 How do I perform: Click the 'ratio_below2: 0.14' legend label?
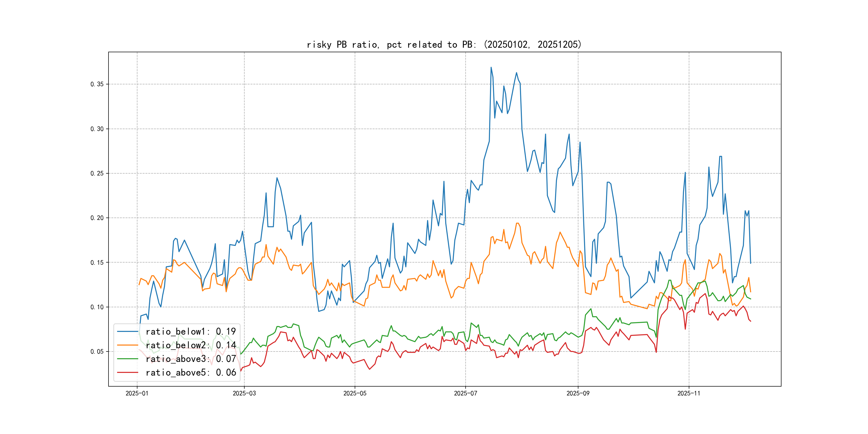tap(191, 345)
